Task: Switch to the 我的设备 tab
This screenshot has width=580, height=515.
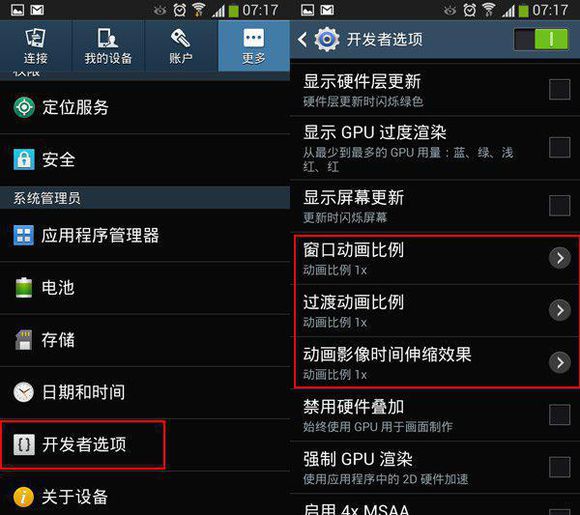Action: point(108,46)
